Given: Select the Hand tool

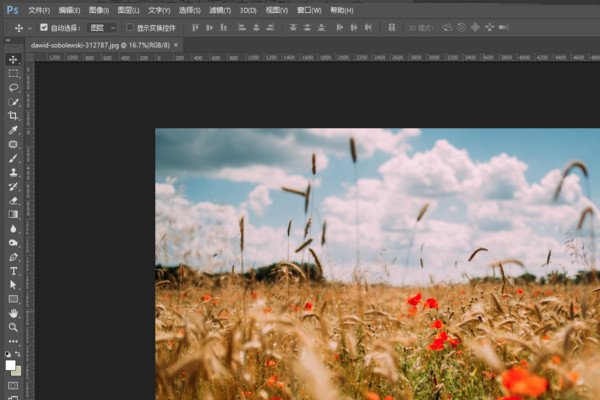Looking at the screenshot, I should tap(14, 312).
